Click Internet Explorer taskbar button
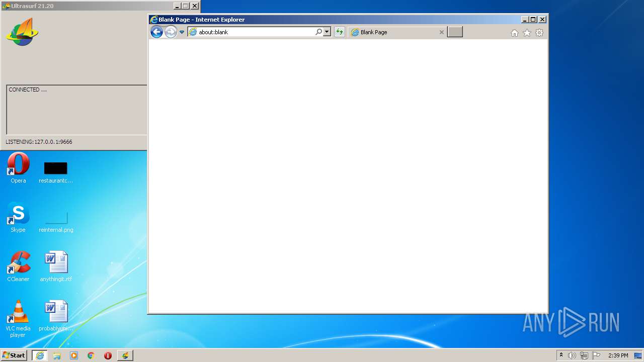 point(40,355)
